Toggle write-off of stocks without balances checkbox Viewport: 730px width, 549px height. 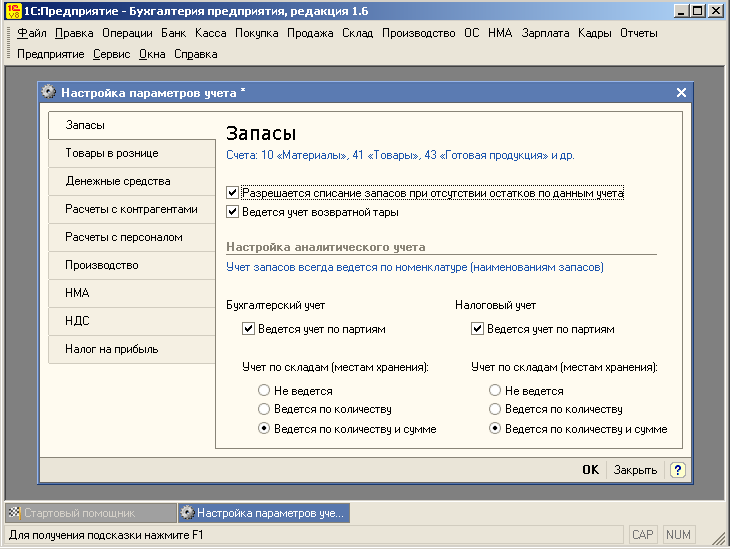pos(232,193)
